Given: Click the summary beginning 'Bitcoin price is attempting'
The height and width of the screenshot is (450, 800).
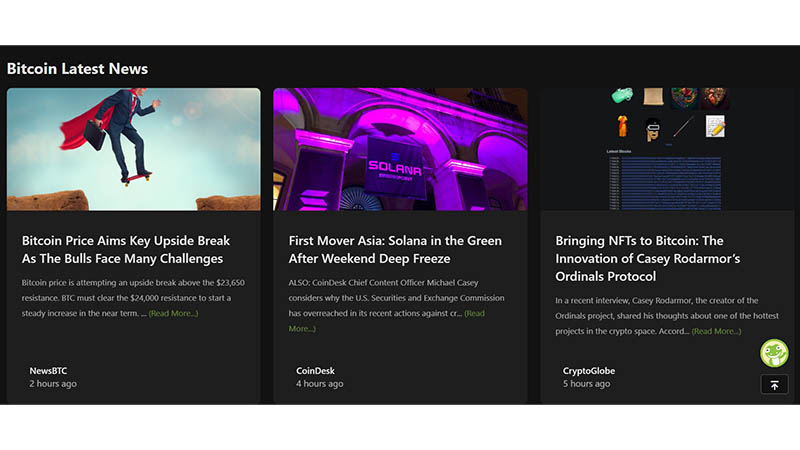Looking at the screenshot, I should 133,298.
